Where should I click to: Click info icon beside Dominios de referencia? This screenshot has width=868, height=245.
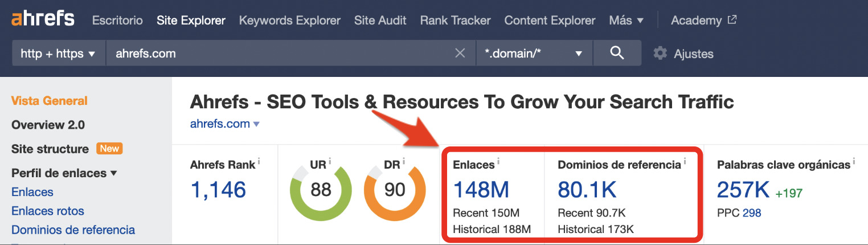pyautogui.click(x=685, y=162)
